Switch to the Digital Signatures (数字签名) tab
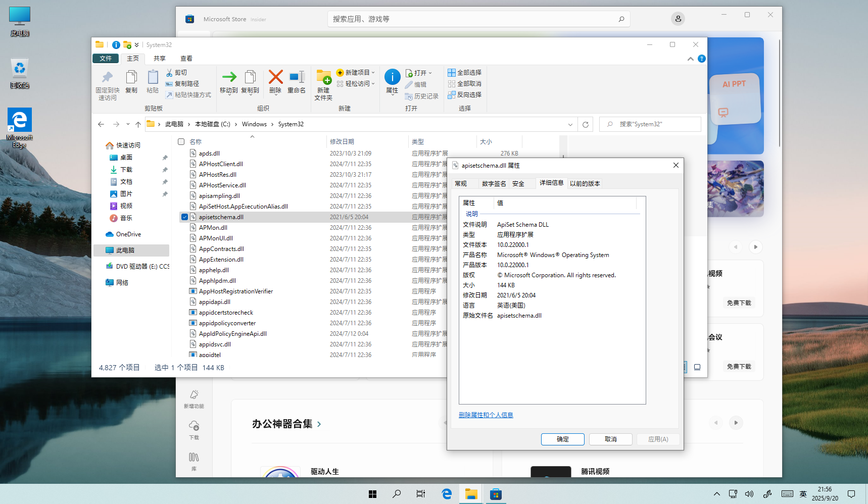 [x=494, y=184]
